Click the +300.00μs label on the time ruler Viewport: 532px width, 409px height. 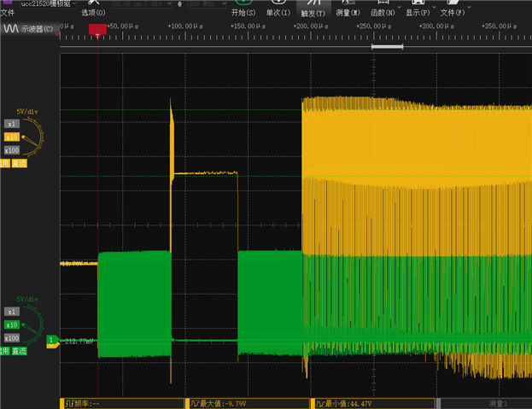point(436,26)
